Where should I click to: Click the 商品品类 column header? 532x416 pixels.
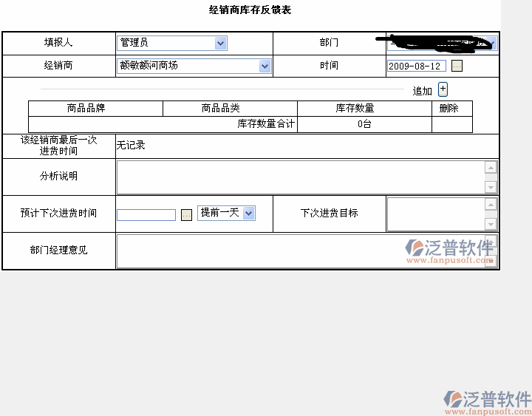click(221, 109)
